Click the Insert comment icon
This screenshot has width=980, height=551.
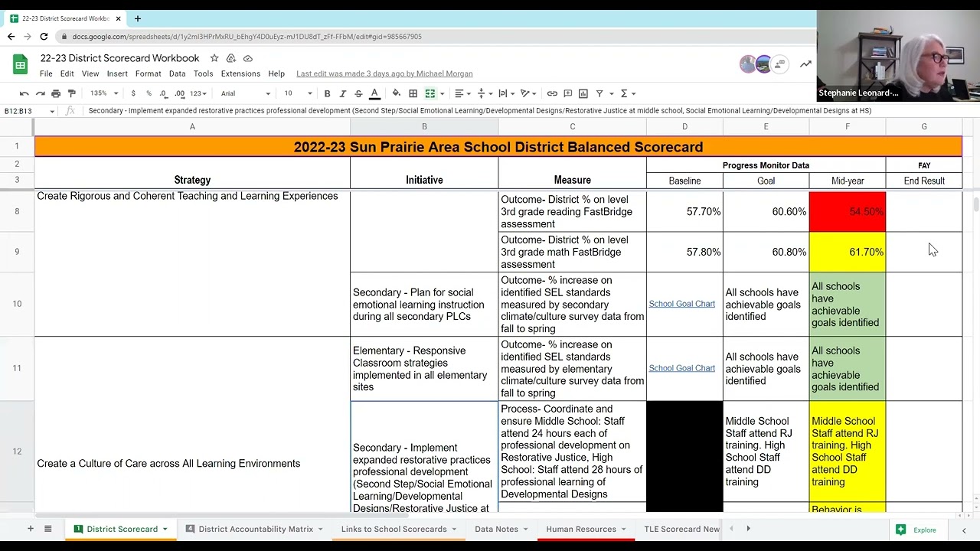[x=567, y=93]
